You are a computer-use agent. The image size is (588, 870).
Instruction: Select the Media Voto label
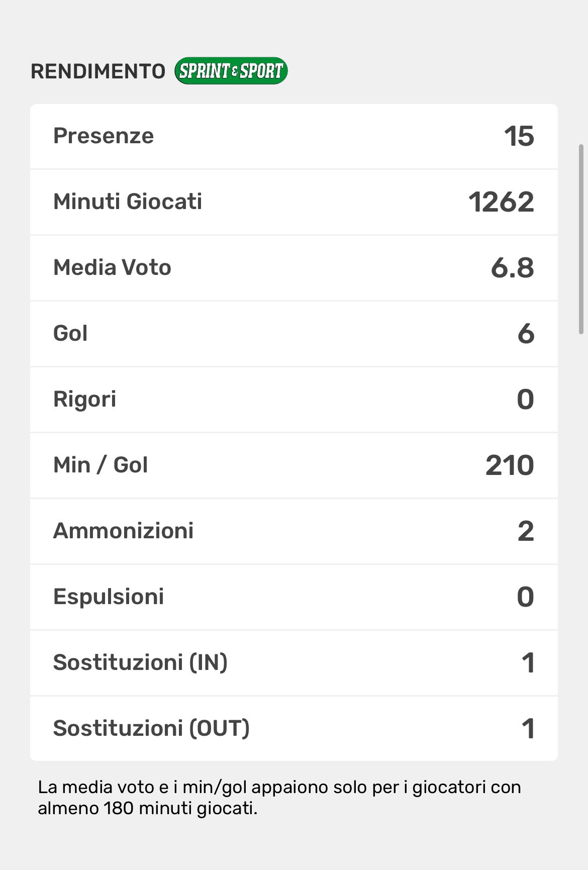tap(112, 268)
